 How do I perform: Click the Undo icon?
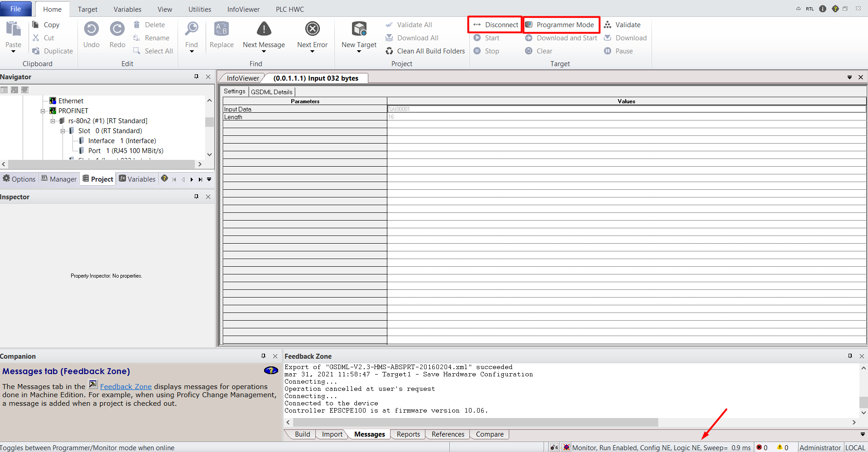point(92,29)
